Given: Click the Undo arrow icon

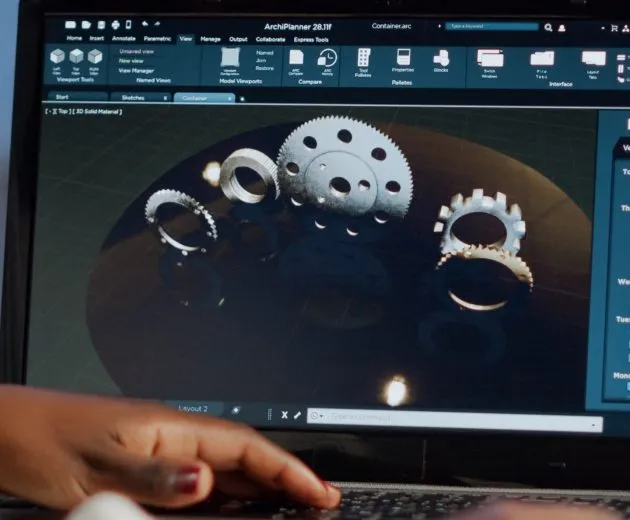Looking at the screenshot, I should 145,24.
